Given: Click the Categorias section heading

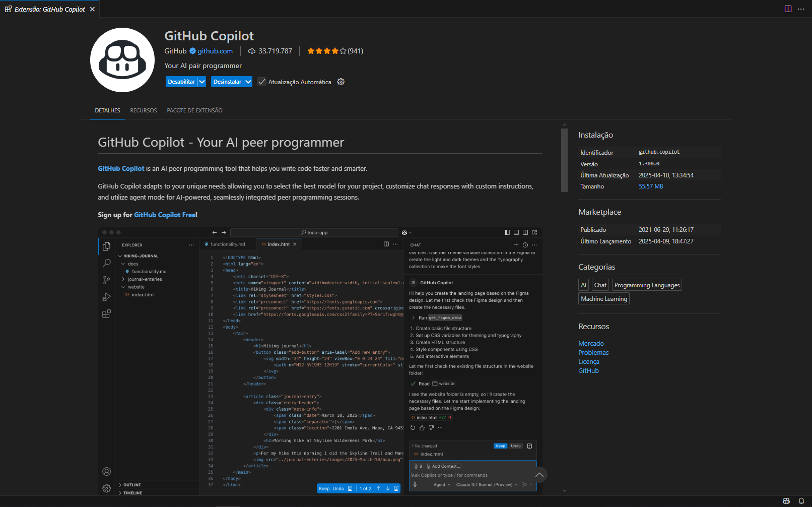Looking at the screenshot, I should point(596,267).
